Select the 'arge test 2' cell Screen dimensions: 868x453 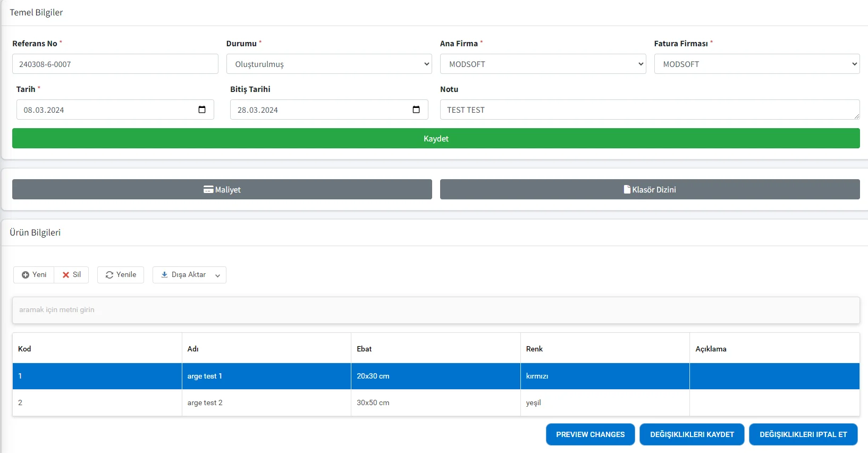point(266,402)
